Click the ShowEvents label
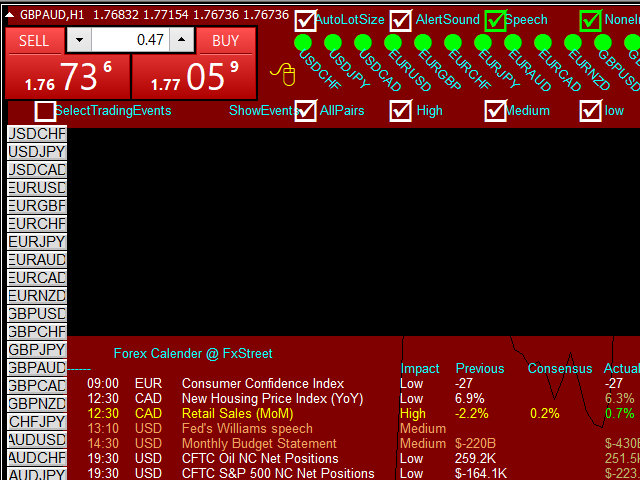This screenshot has width=640, height=480. [x=262, y=111]
